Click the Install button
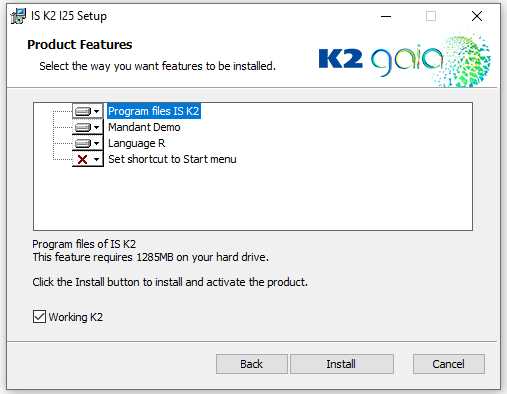Image resolution: width=507 pixels, height=394 pixels. coord(342,364)
